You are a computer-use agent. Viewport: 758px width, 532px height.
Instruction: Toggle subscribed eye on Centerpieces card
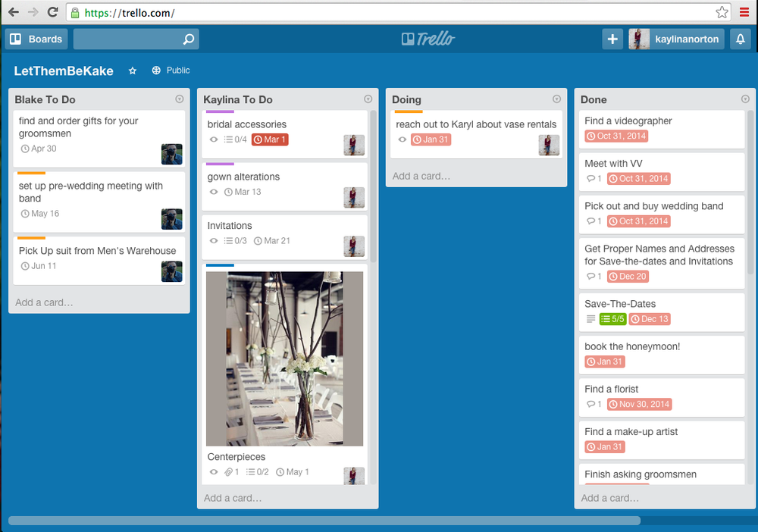click(x=214, y=472)
